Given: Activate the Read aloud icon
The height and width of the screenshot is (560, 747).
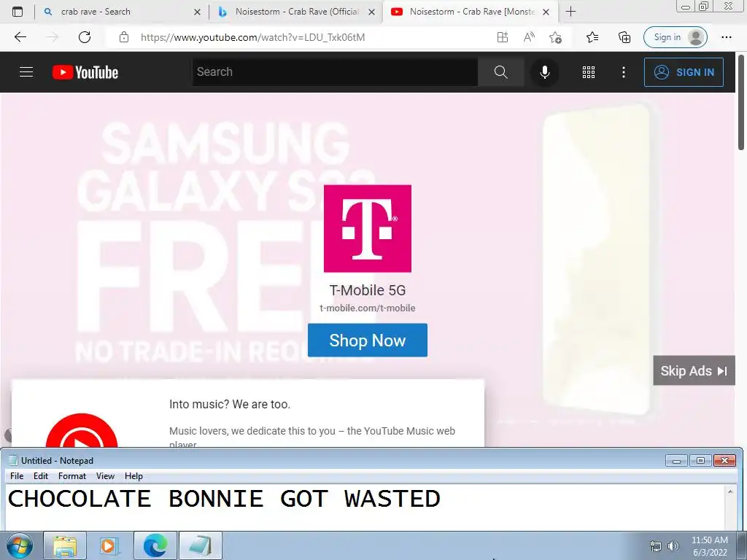Looking at the screenshot, I should point(529,37).
